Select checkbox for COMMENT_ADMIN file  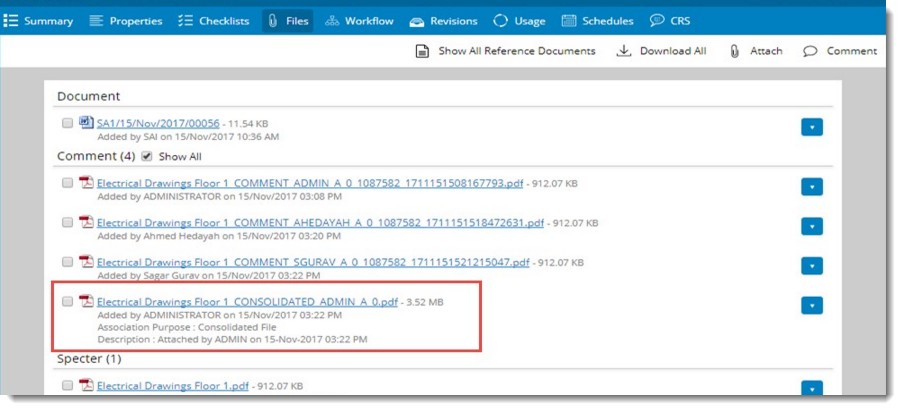click(67, 183)
